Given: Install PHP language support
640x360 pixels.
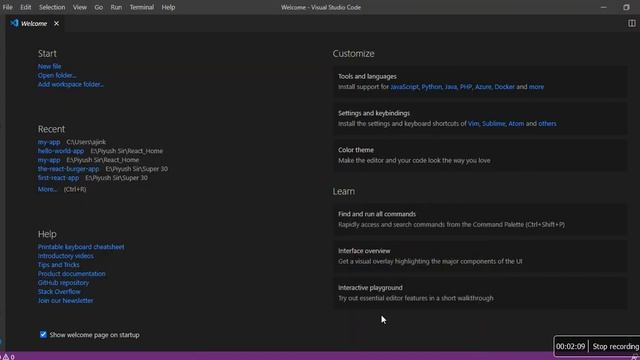Looking at the screenshot, I should point(466,87).
